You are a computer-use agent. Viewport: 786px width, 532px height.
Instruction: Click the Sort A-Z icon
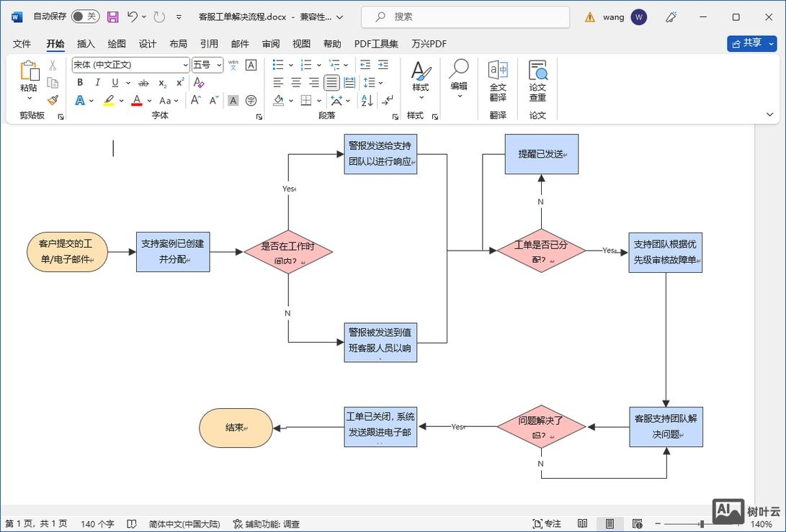pyautogui.click(x=367, y=101)
